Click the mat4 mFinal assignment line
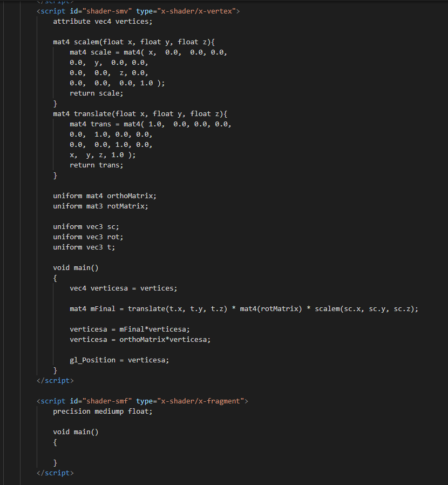This screenshot has width=448, height=485. tap(244, 309)
